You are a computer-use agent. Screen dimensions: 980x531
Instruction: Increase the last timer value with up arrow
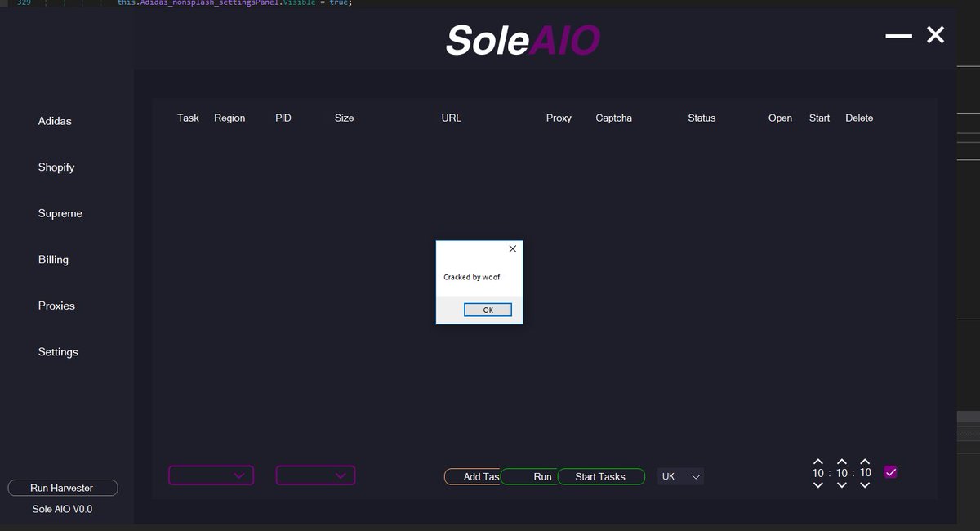[866, 462]
